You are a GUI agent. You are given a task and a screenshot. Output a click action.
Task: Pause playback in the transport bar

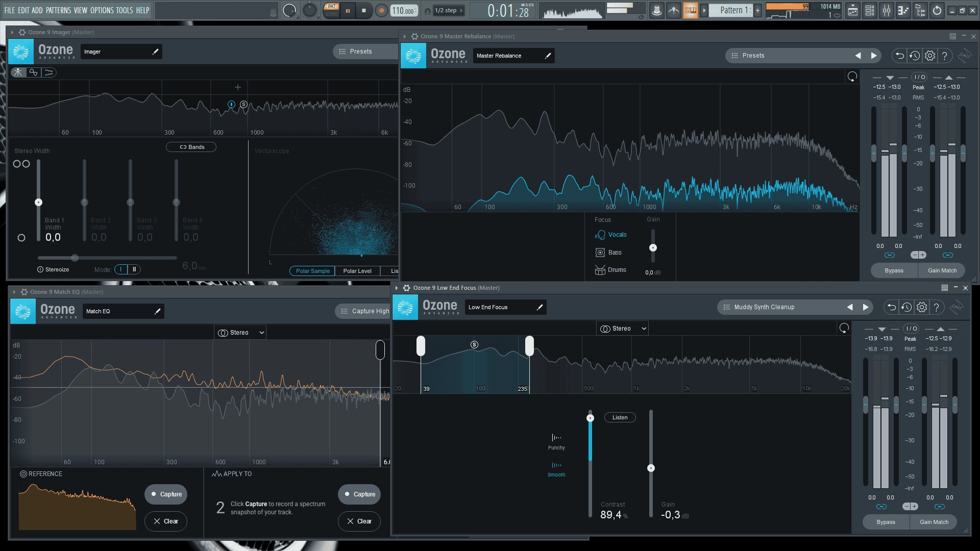pos(348,10)
